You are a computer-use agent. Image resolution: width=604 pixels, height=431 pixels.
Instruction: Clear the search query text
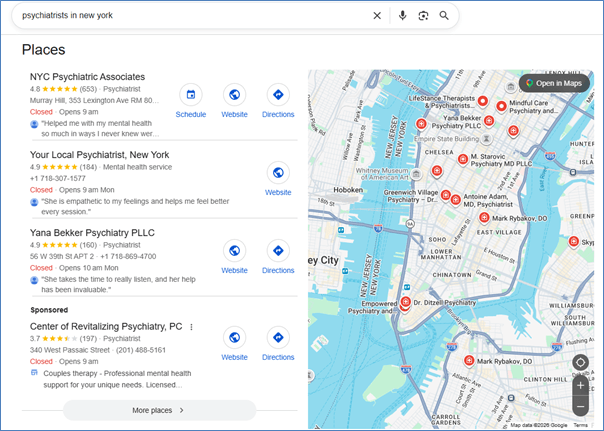click(377, 16)
